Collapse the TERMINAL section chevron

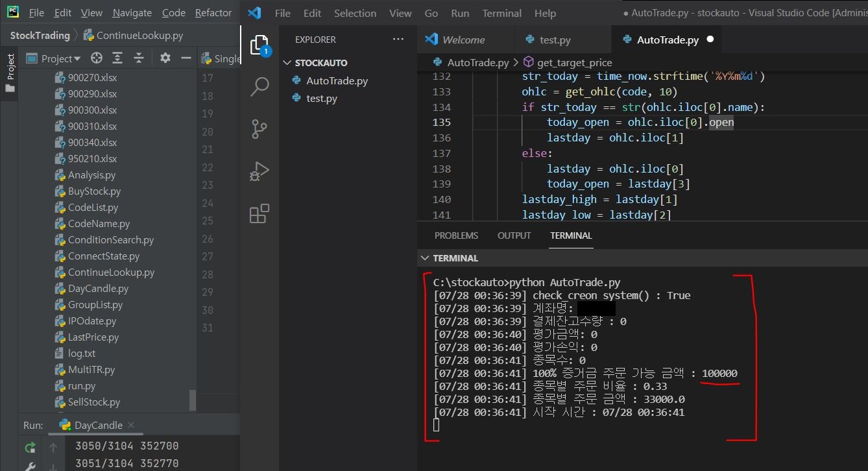426,258
